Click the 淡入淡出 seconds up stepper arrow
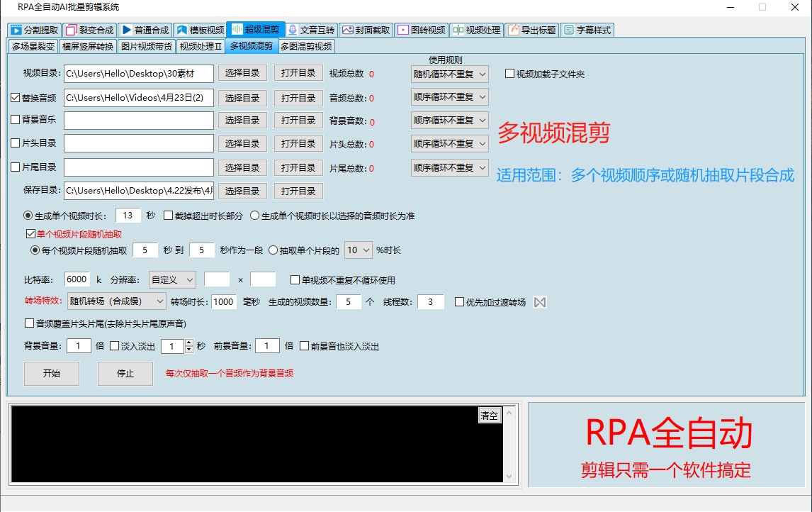 coord(189,342)
